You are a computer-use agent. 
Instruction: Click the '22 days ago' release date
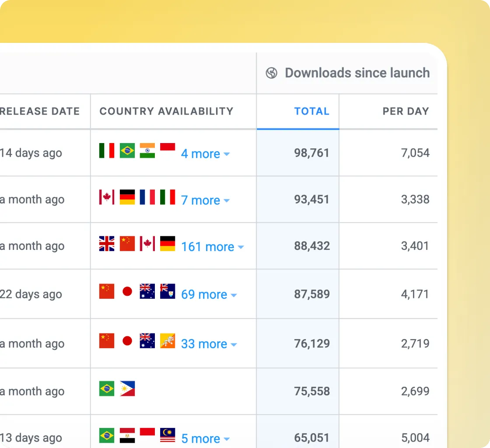[x=31, y=294]
